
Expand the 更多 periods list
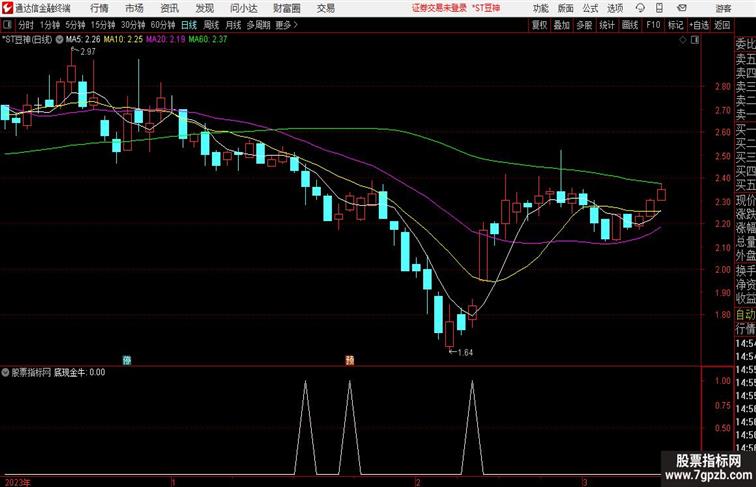coord(286,25)
